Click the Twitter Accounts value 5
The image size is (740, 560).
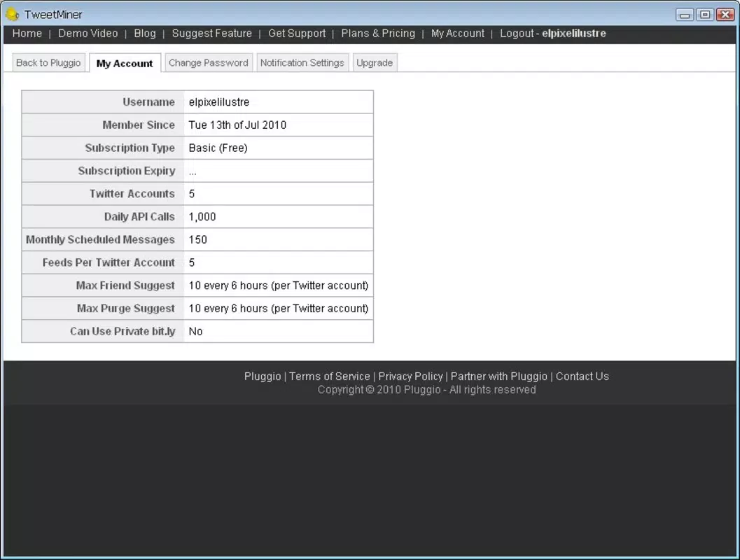(192, 194)
